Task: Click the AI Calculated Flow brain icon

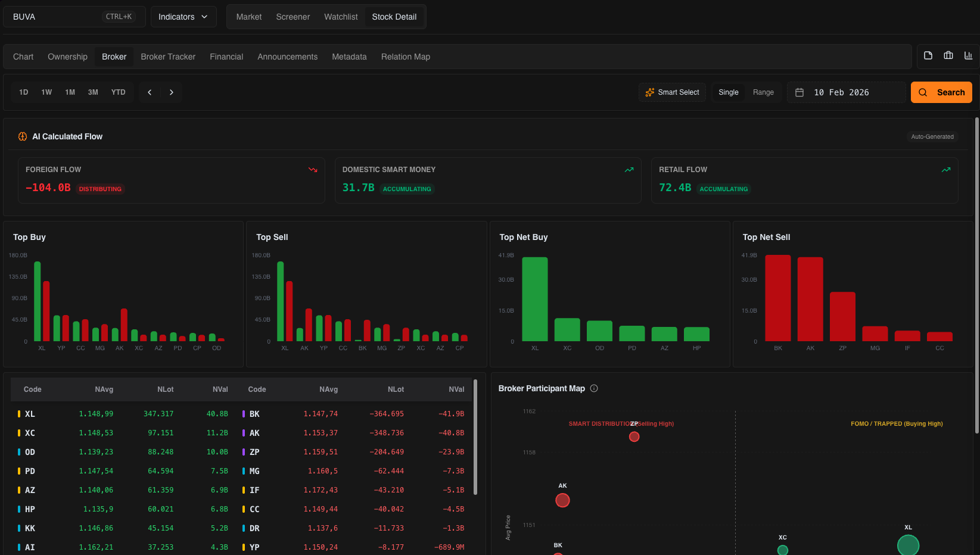Action: [23, 136]
